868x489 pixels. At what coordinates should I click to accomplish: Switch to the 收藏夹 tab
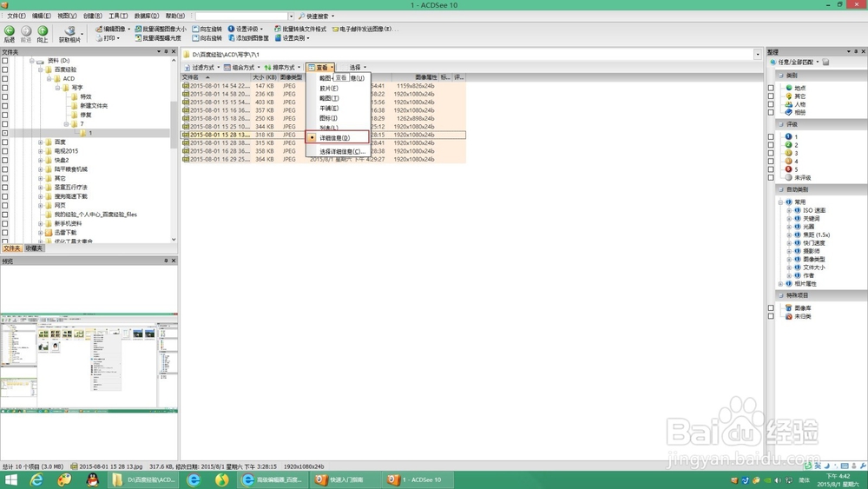(34, 248)
